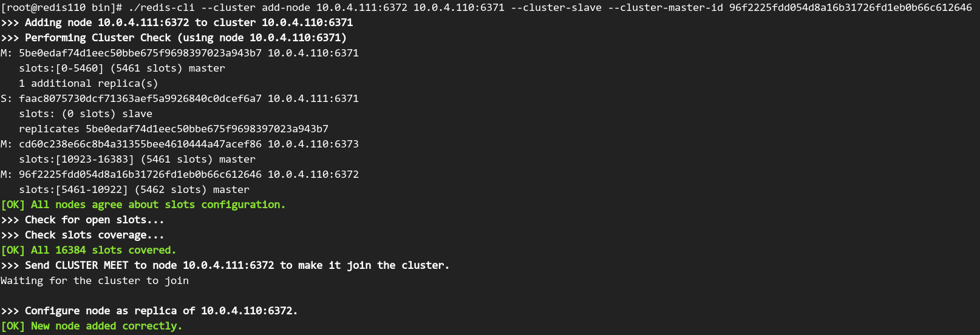980x335 pixels.
Task: Click the slots:[10923-16383] master line
Action: [137, 159]
